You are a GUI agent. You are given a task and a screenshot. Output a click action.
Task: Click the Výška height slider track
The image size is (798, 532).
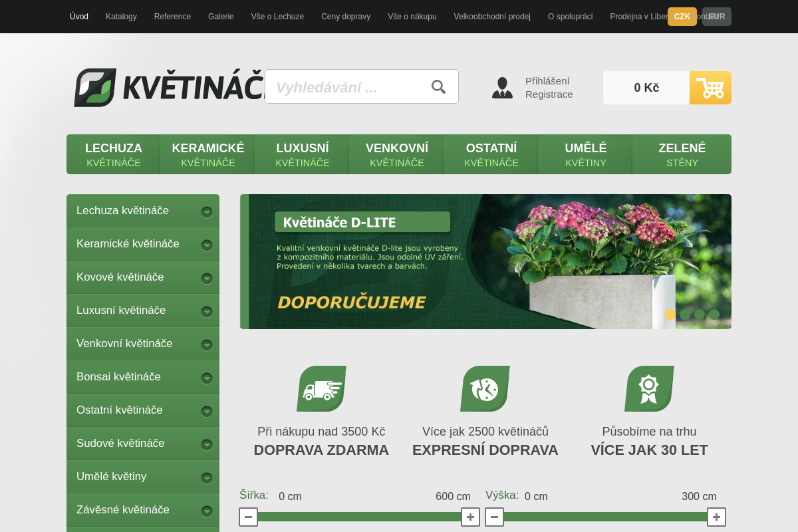point(605,517)
